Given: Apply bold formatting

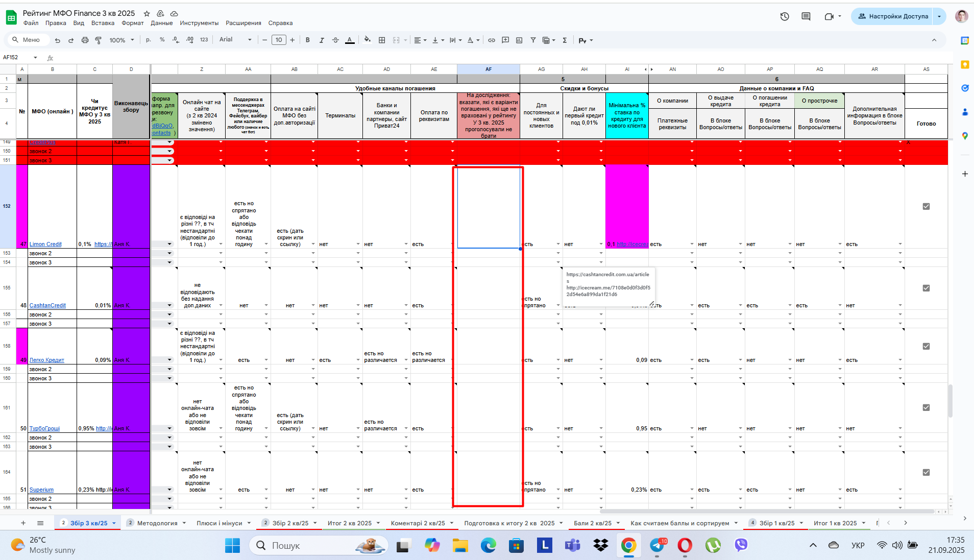Looking at the screenshot, I should point(307,40).
